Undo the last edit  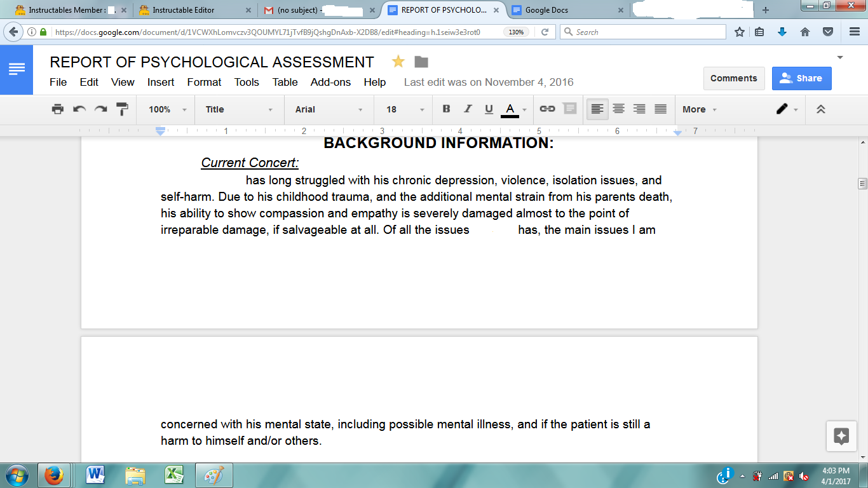79,109
